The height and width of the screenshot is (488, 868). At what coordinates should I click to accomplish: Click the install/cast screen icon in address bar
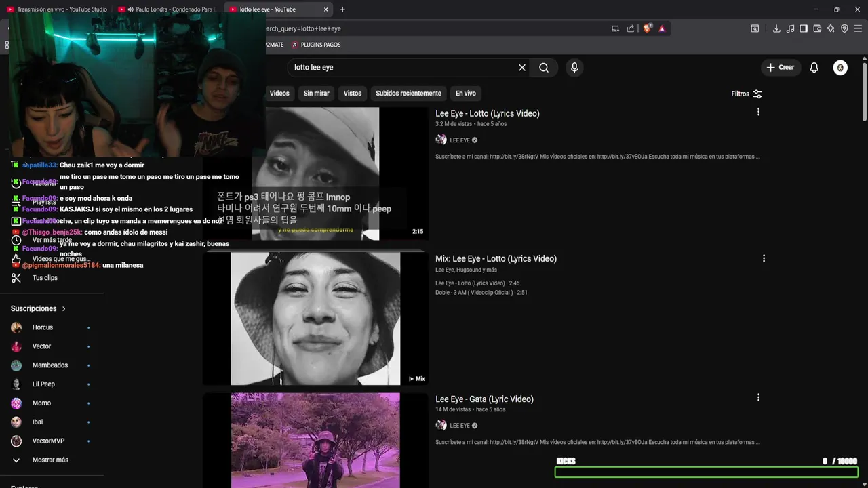[x=615, y=28]
